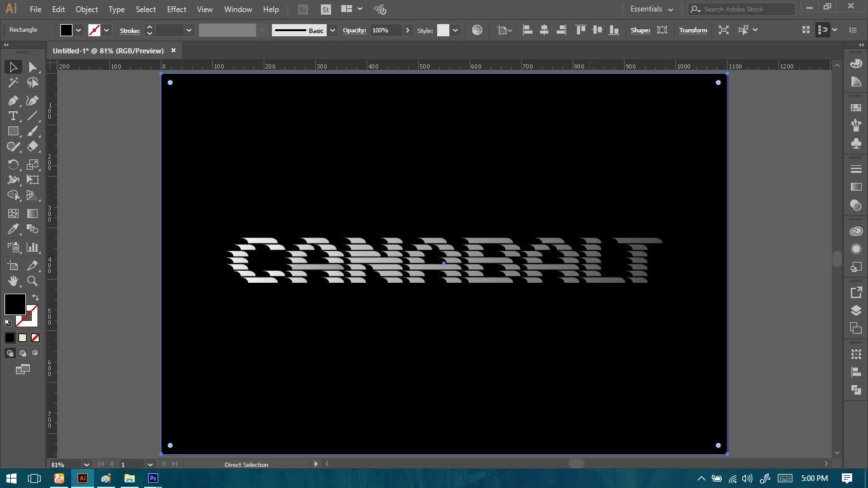Select the Scale tool
This screenshot has height=488, width=868.
pyautogui.click(x=32, y=165)
